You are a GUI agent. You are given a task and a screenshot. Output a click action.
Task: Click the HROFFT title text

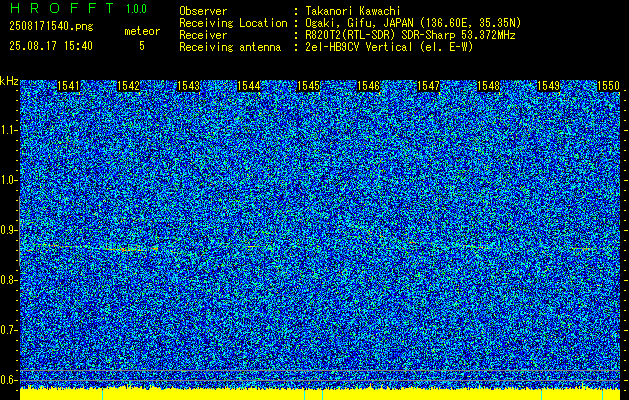coord(62,8)
